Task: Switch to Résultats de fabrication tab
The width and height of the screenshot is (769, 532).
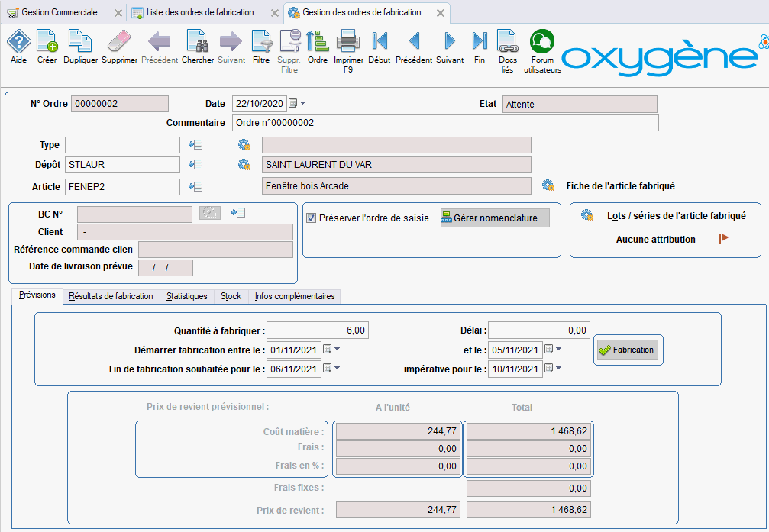Action: pyautogui.click(x=111, y=296)
